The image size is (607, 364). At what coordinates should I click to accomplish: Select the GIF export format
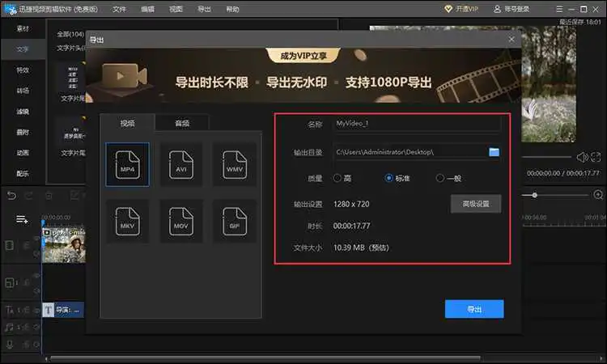click(234, 222)
